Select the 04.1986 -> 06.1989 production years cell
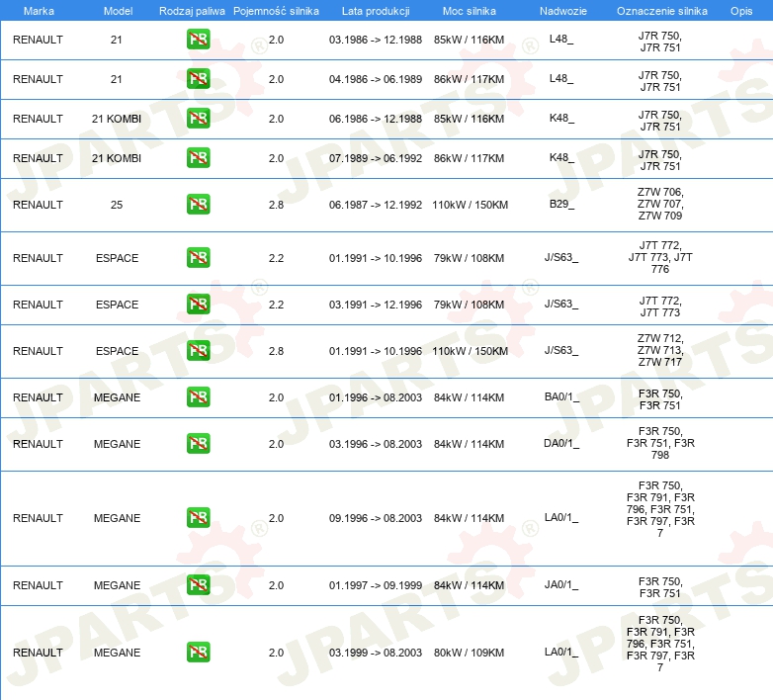This screenshot has width=773, height=700. click(x=376, y=79)
